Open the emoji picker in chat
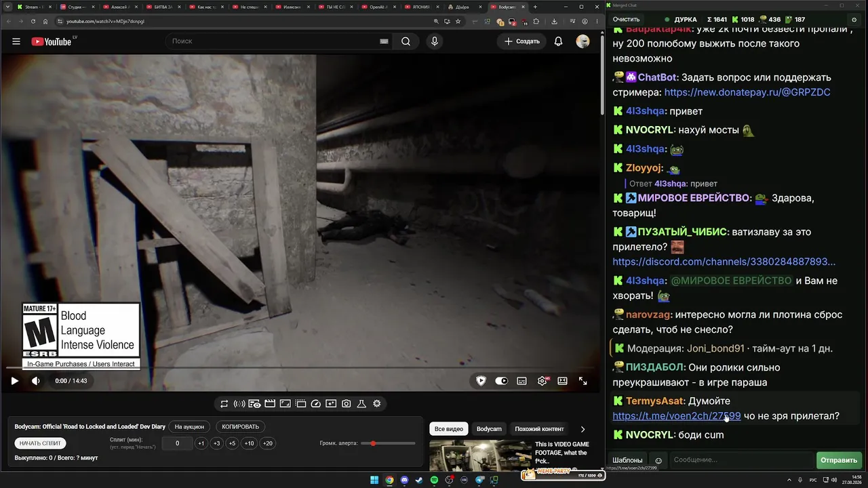868x488 pixels. coord(658,461)
